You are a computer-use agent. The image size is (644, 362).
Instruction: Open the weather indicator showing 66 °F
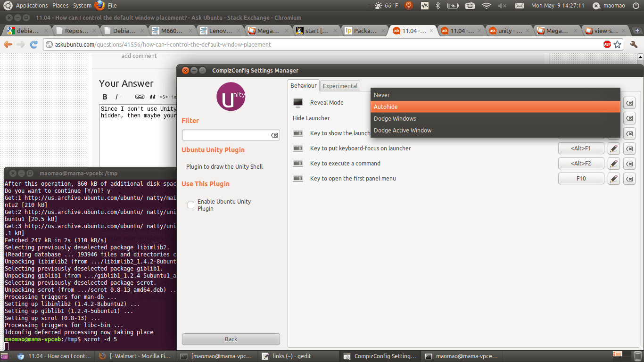(x=386, y=6)
